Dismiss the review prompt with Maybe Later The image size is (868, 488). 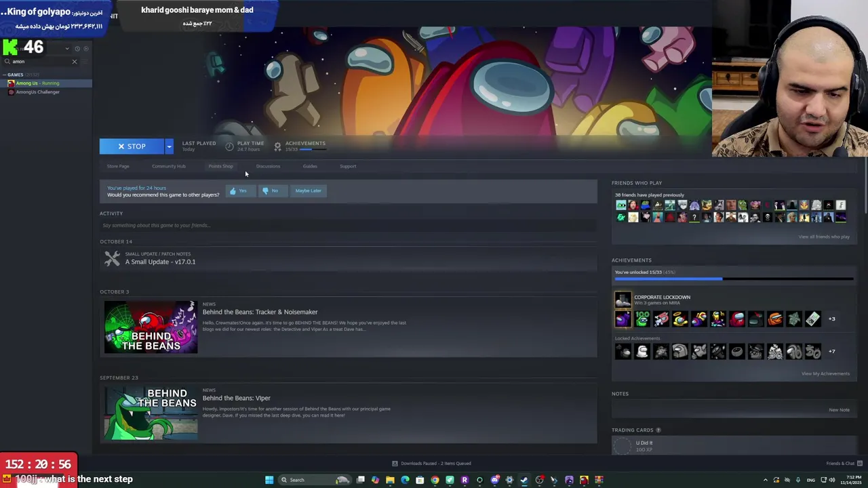(x=308, y=191)
